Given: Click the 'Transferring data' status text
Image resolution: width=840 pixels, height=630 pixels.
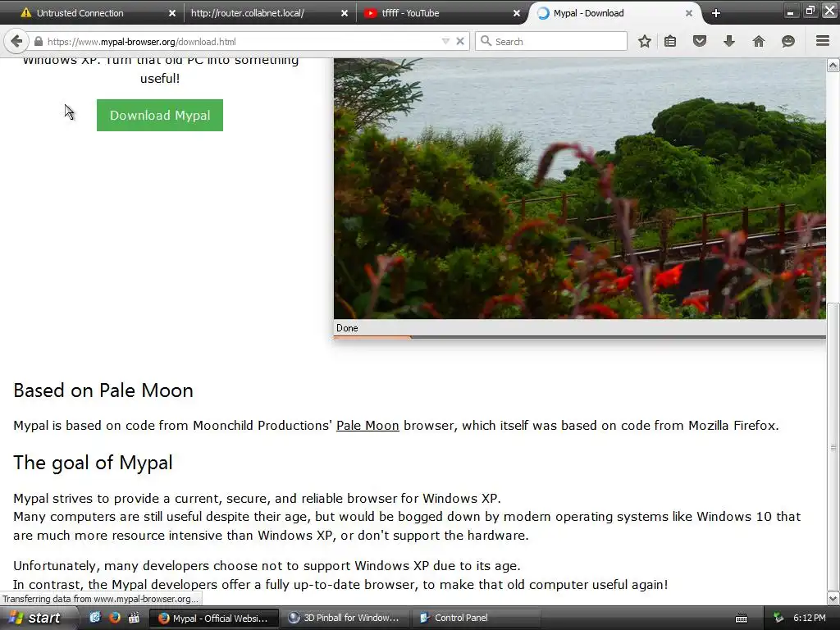Looking at the screenshot, I should (x=100, y=599).
